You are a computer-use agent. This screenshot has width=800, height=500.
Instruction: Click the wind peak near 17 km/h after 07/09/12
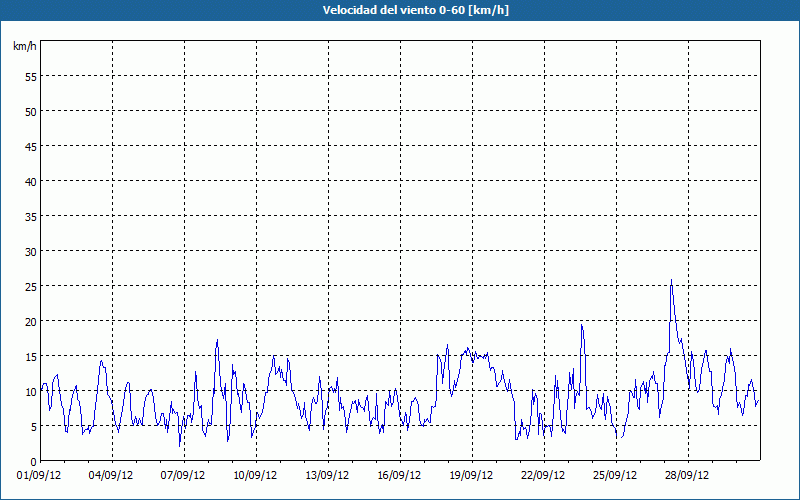[x=217, y=340]
